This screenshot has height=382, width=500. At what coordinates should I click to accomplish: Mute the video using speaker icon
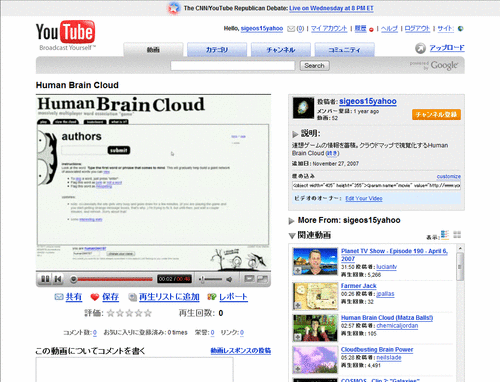(x=229, y=279)
